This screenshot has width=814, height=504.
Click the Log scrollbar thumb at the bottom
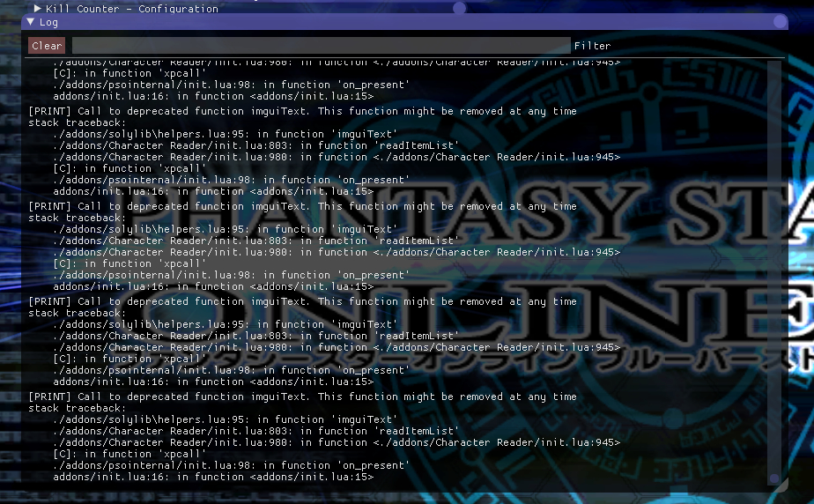[x=773, y=479]
